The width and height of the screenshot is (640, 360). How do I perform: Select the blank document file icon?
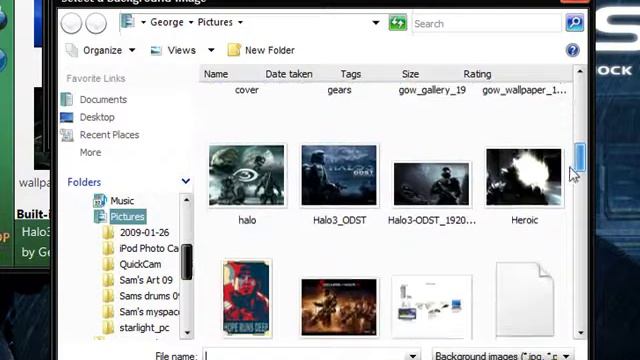click(x=524, y=300)
